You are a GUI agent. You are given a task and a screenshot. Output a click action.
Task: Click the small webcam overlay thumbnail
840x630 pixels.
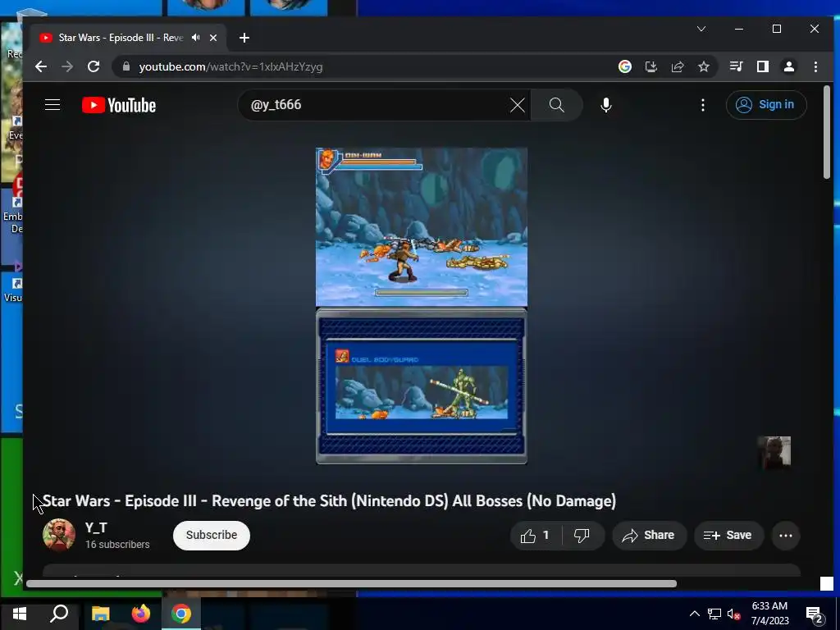click(x=775, y=453)
